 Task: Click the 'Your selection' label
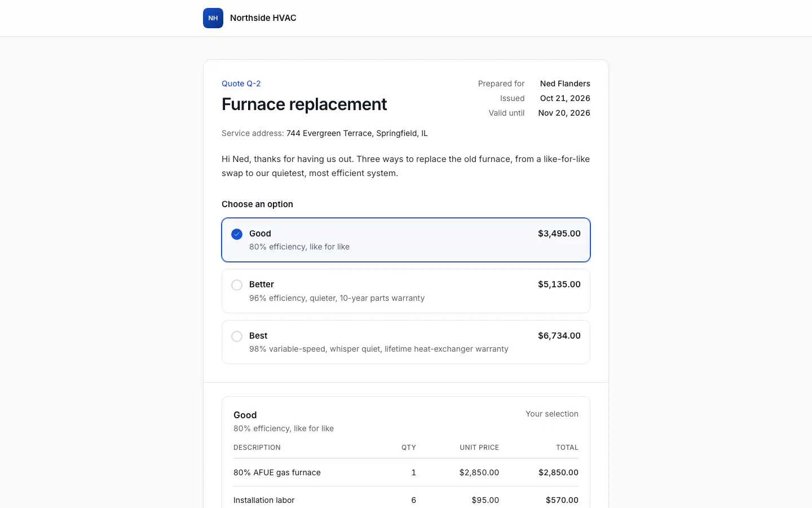[x=552, y=414]
